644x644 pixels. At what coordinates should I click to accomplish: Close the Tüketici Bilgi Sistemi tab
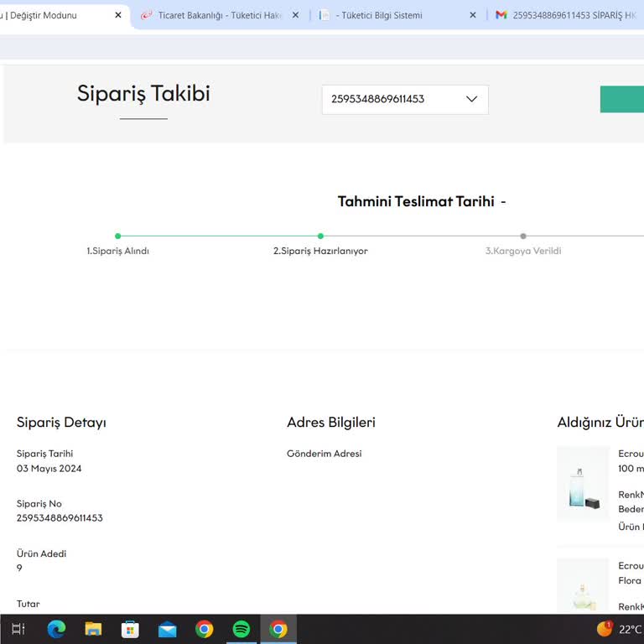(x=473, y=15)
